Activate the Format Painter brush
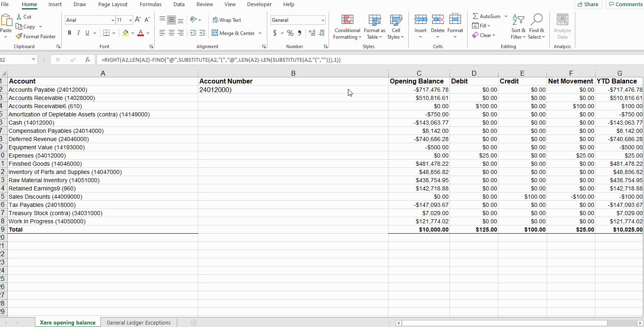The image size is (644, 327). (19, 37)
